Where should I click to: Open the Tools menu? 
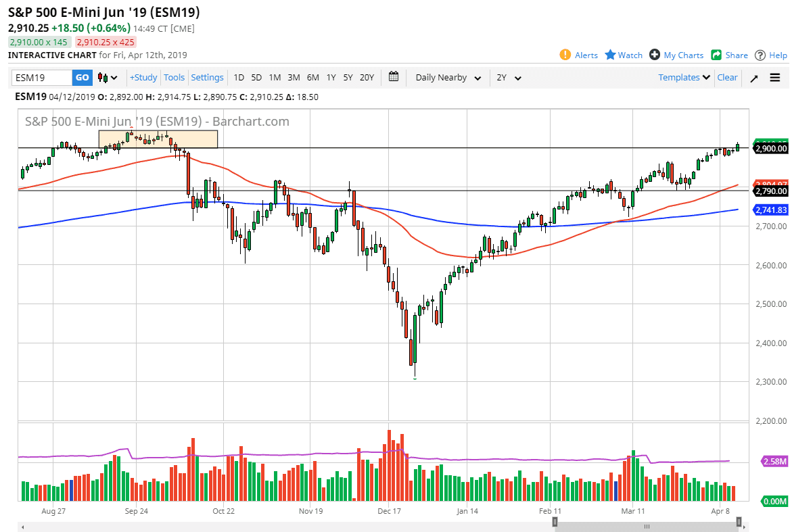point(175,77)
